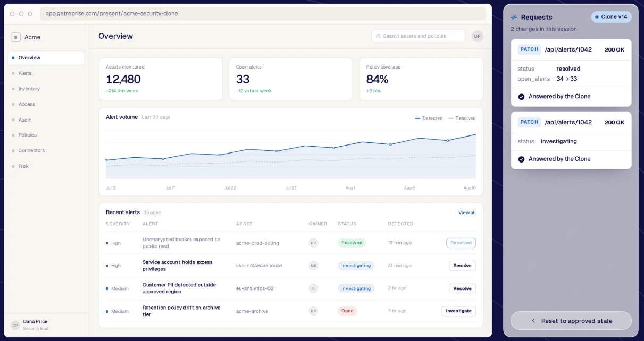Viewport: 644px width, 341px height.
Task: Click the Aug 10 data point label
Action: 470,188
